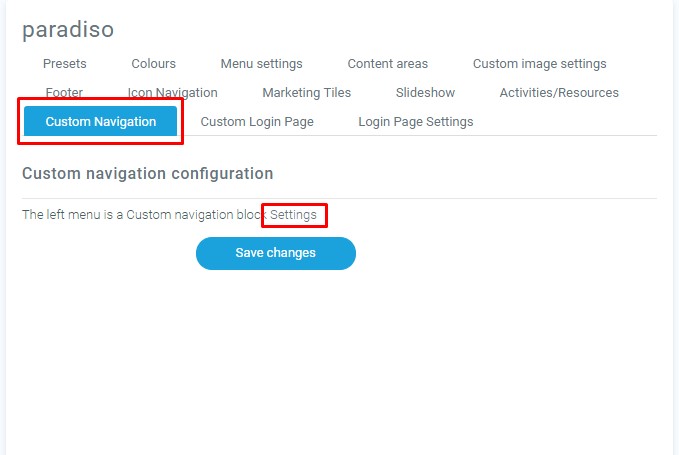Open the Login Page Settings tab
The image size is (679, 455).
click(415, 122)
